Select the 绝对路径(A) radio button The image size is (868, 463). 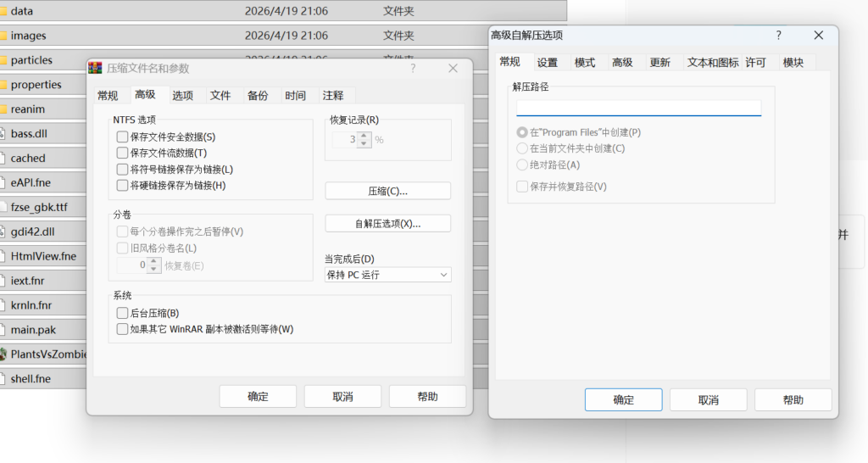pyautogui.click(x=522, y=165)
